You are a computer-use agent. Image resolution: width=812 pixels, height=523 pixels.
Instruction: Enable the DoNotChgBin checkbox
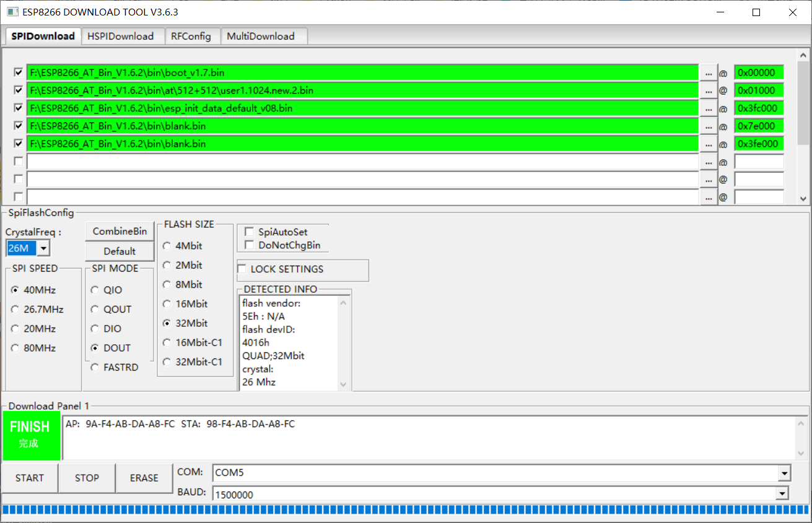click(x=249, y=245)
